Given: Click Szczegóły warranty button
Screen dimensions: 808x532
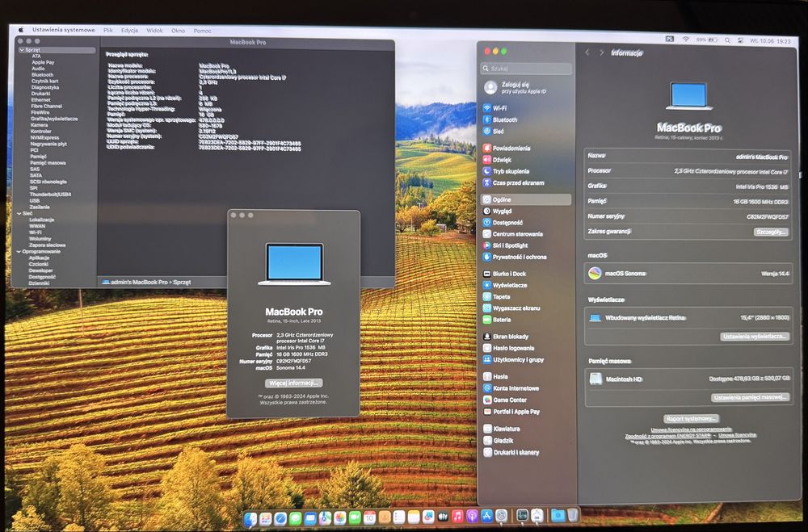Looking at the screenshot, I should pos(771,232).
